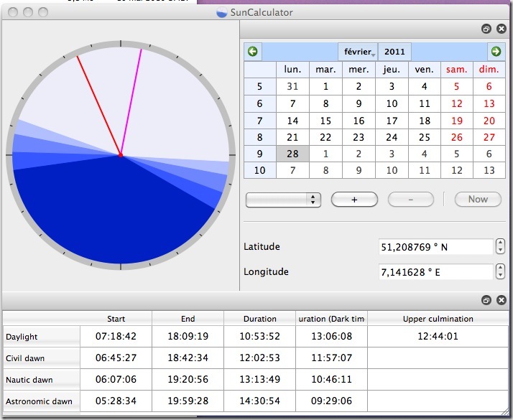Select highlighted date 28 in calendar
The height and width of the screenshot is (420, 513).
(x=292, y=154)
